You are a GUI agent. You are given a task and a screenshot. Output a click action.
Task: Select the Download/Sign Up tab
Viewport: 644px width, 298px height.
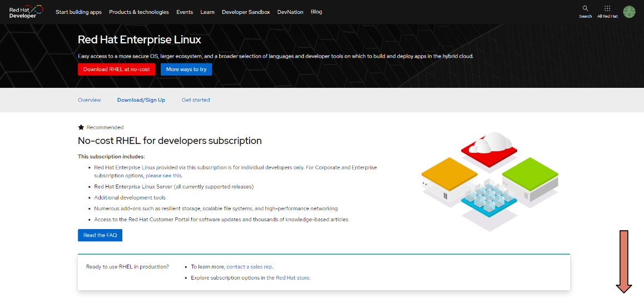141,100
